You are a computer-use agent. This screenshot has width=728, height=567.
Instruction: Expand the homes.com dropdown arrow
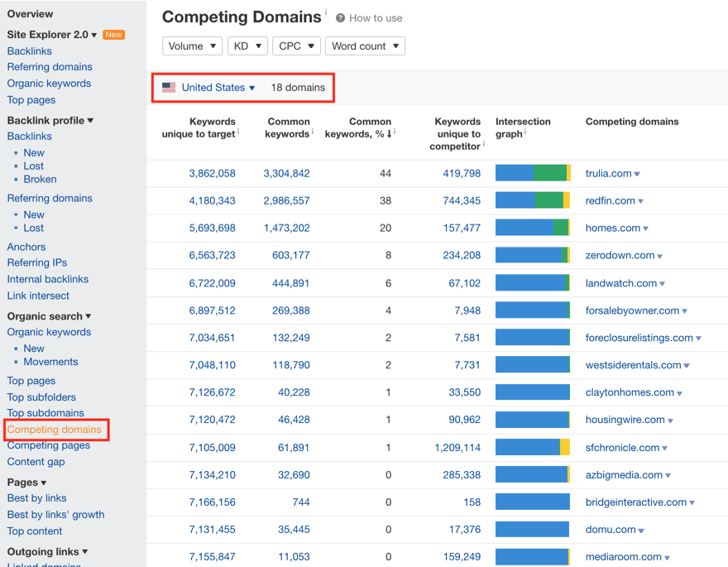coord(646,228)
